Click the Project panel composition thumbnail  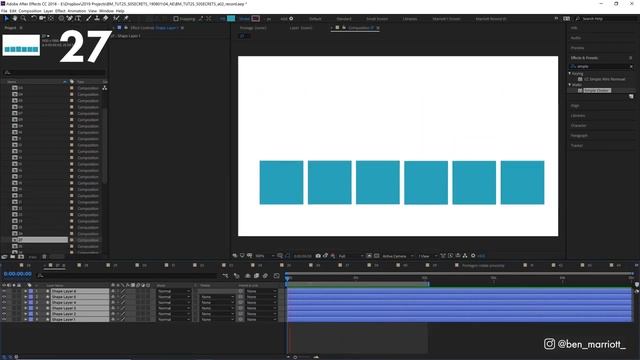[x=21, y=45]
